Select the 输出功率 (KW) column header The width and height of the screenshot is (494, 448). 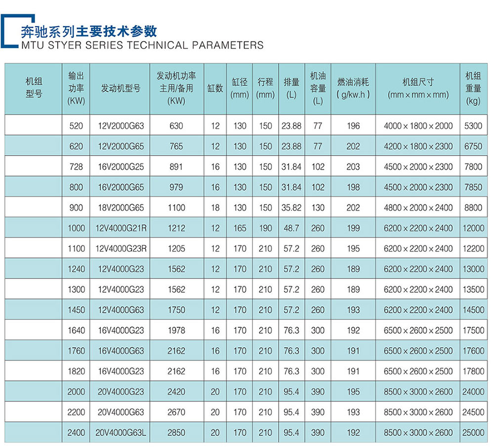coord(76,88)
